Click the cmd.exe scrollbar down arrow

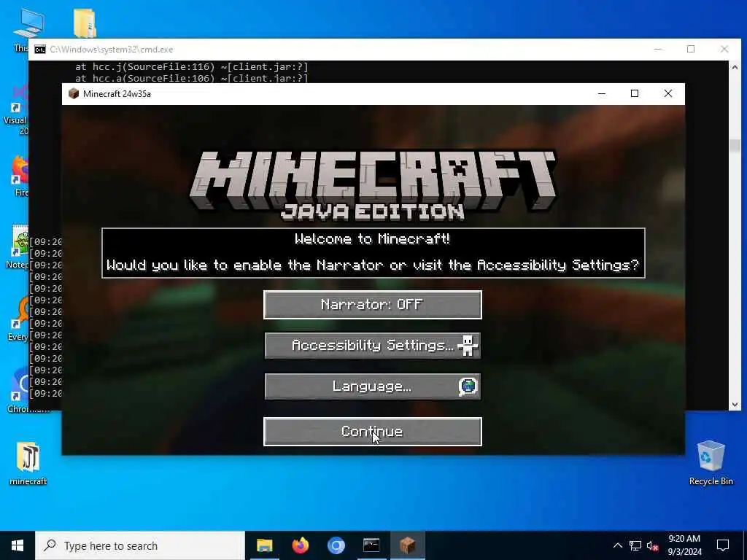(x=735, y=404)
